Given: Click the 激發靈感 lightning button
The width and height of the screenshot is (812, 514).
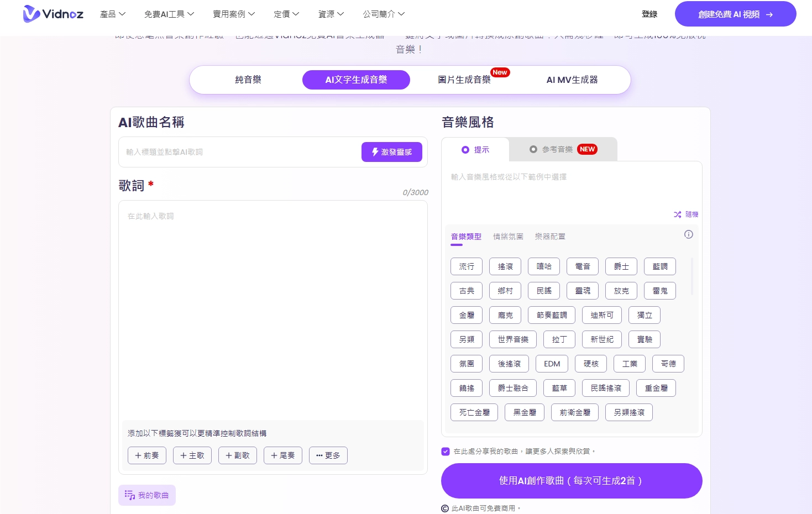Looking at the screenshot, I should coord(391,152).
